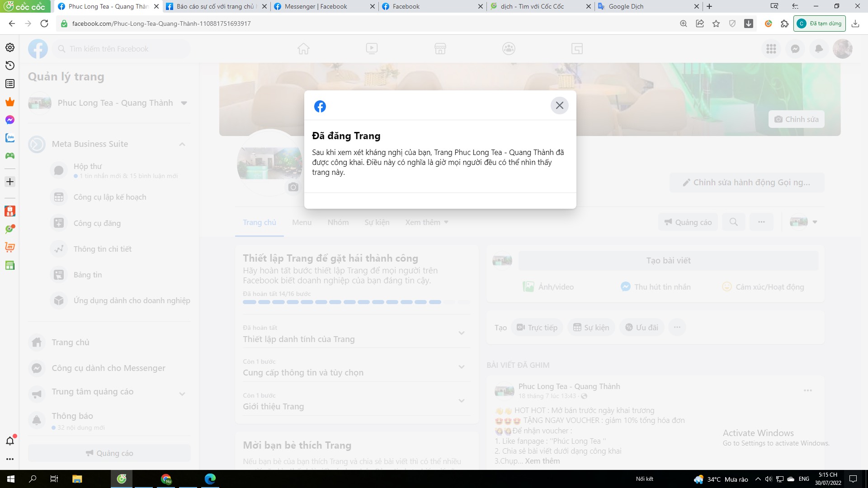Open the 'Thông báo' notifications item

pos(109,420)
